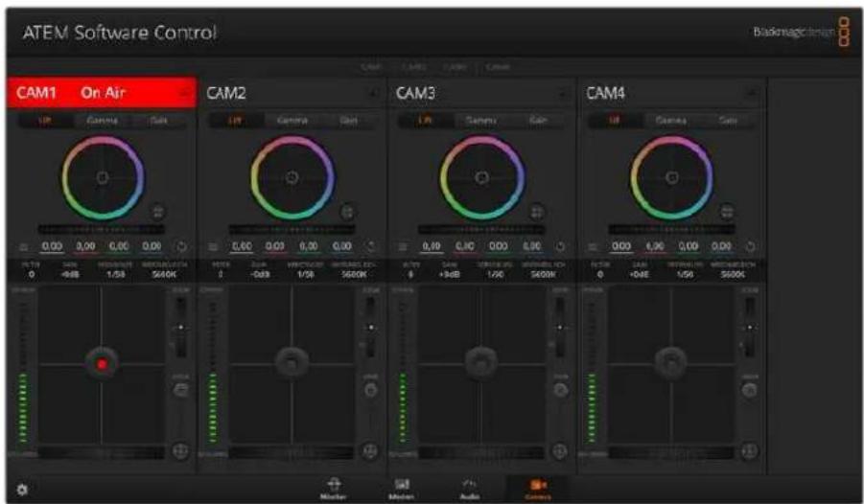The width and height of the screenshot is (864, 504).
Task: Click the CAM2 iris/pedestal control knob
Action: (x=292, y=362)
